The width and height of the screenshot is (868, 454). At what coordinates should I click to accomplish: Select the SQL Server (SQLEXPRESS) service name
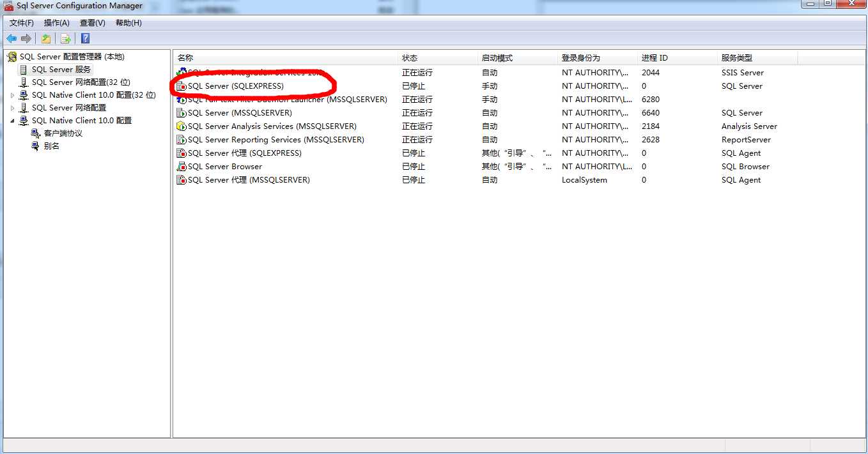point(236,86)
